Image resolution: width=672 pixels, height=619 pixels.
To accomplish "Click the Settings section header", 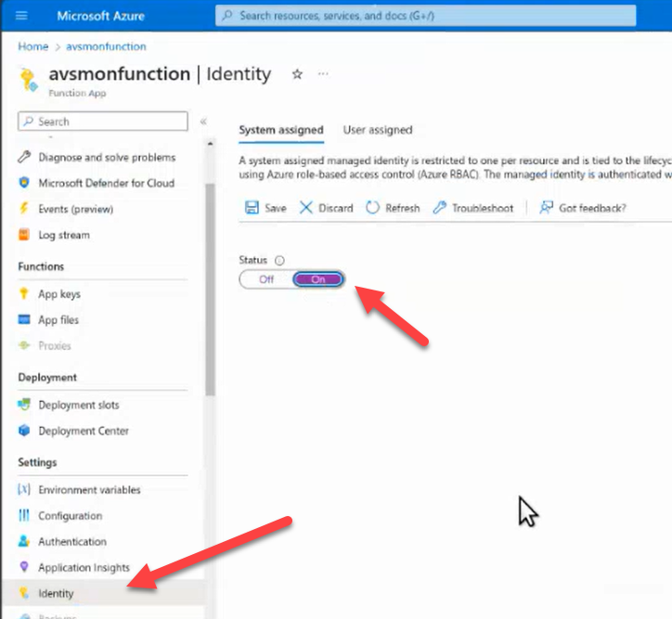I will 37,462.
